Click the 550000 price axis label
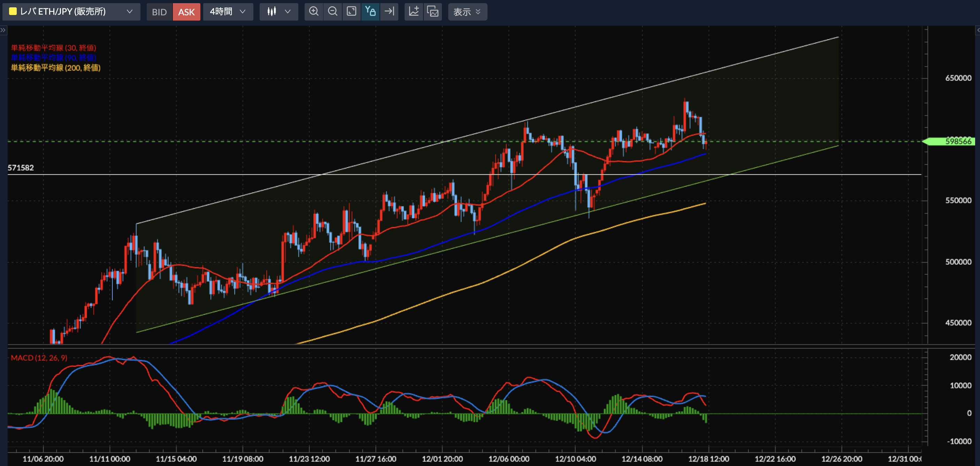The image size is (980, 466). click(x=958, y=200)
